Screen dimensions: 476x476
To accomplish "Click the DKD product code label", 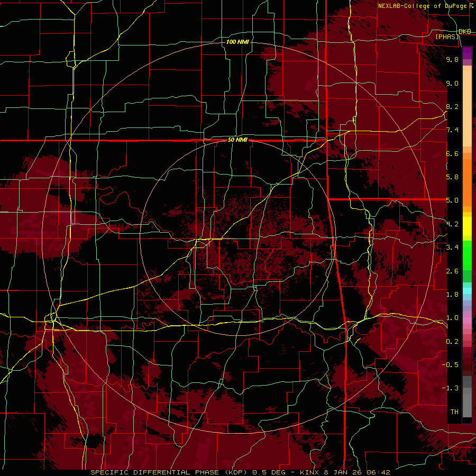I will coord(464,32).
